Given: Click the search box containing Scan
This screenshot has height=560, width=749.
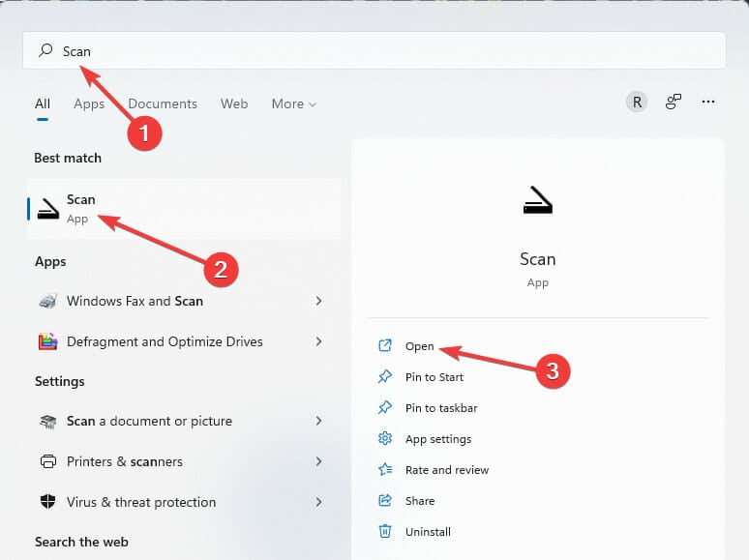Looking at the screenshot, I should tap(374, 50).
